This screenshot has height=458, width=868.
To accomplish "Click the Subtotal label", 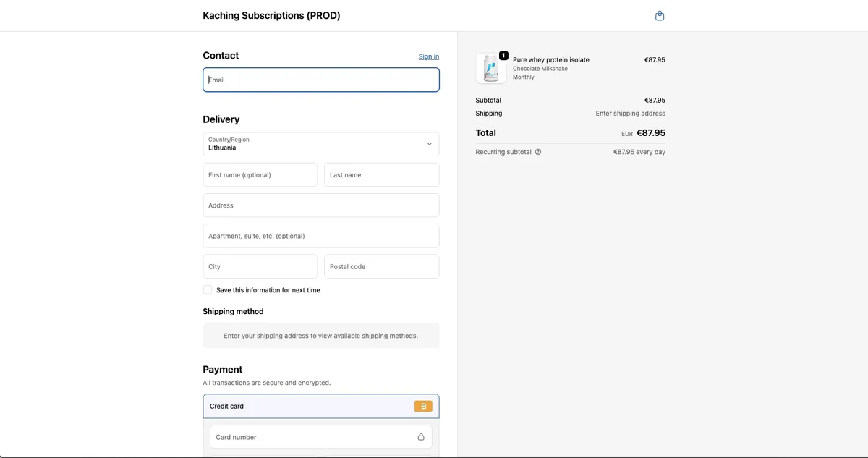I will (x=488, y=101).
